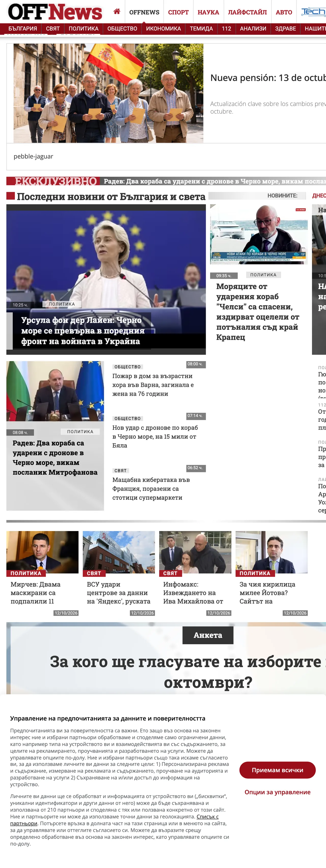Select БЪЛГАРИЯ in the red category bar

(23, 29)
